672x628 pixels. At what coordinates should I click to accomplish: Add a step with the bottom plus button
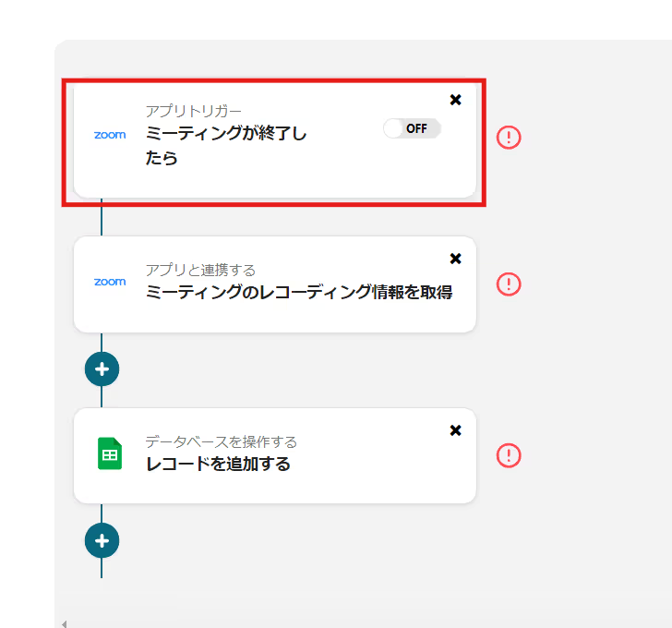click(102, 541)
